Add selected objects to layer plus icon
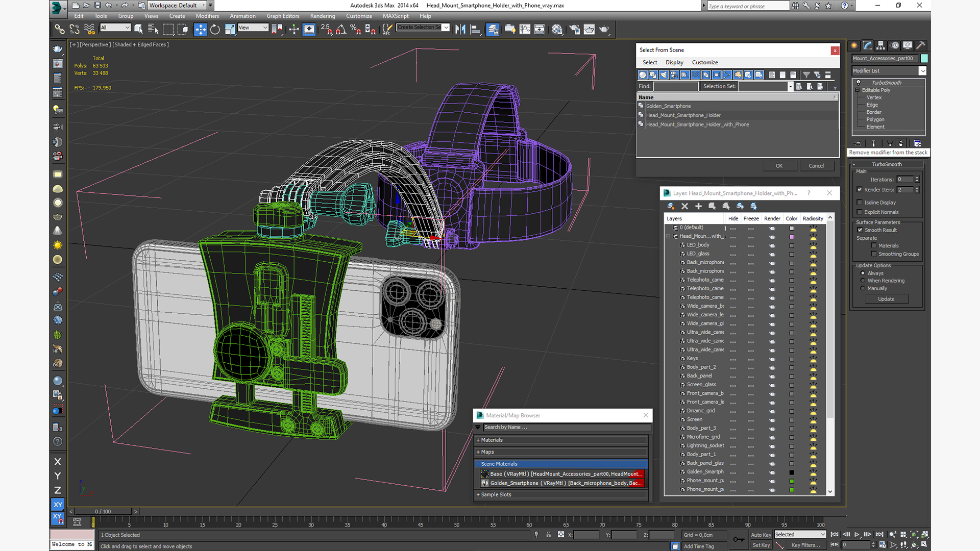The image size is (980, 551). pyautogui.click(x=698, y=206)
